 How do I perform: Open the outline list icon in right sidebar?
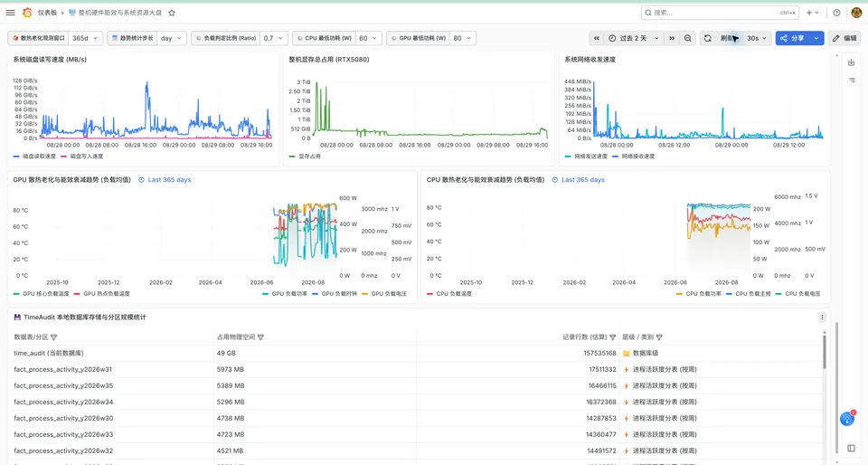852,81
